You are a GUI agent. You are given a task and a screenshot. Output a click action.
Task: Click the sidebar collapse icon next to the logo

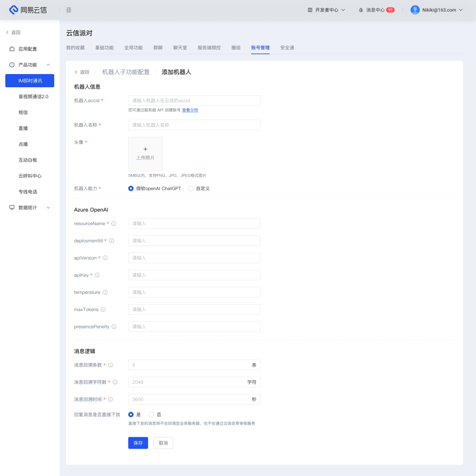tap(69, 10)
